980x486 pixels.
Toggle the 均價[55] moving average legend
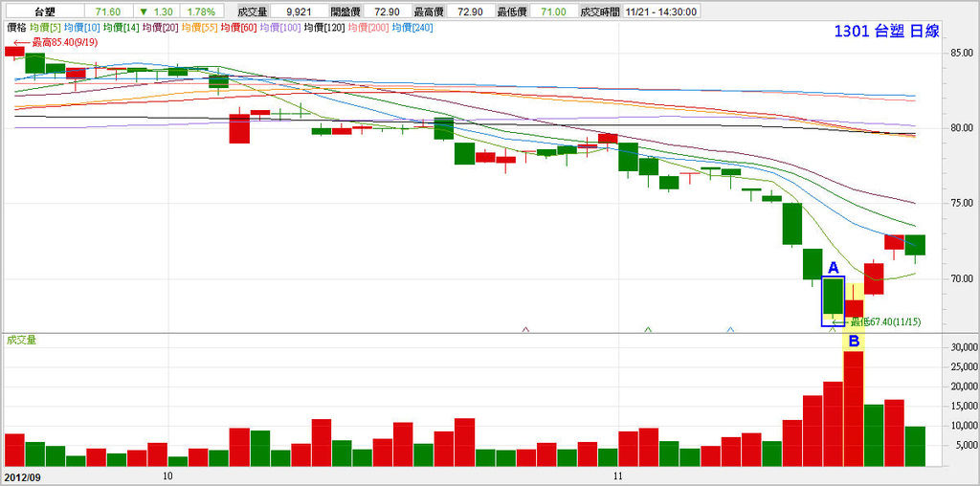click(x=199, y=28)
